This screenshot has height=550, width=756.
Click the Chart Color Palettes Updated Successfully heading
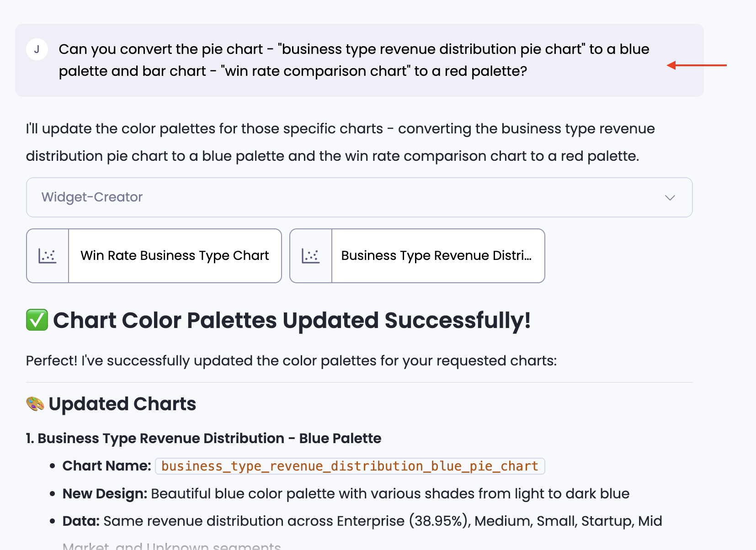[292, 320]
